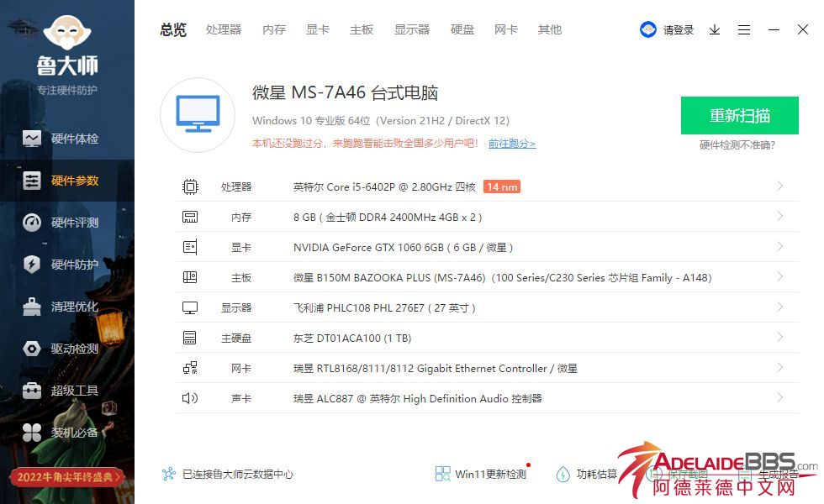Click the Win11更新检测 label
Viewport: 824px width, 504px height.
[490, 474]
